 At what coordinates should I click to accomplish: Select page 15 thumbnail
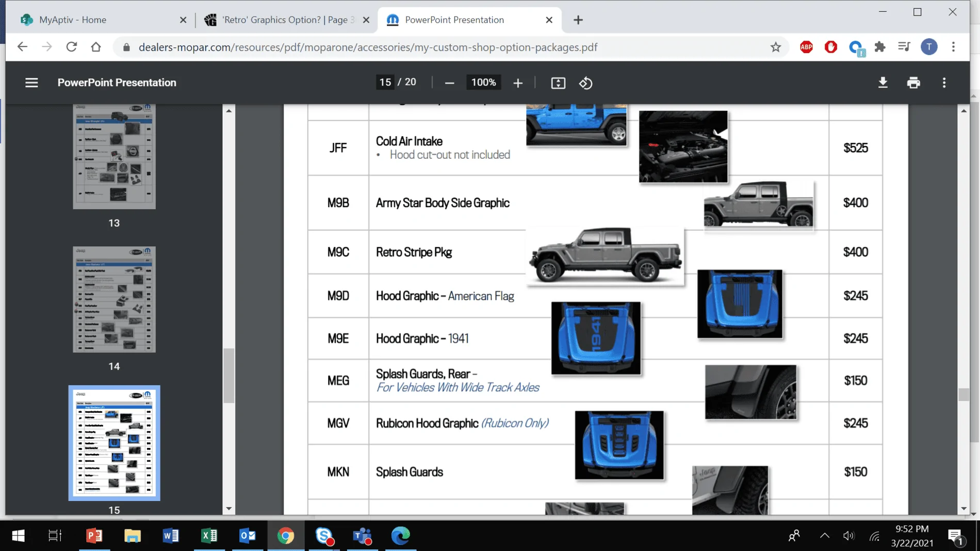pos(114,443)
